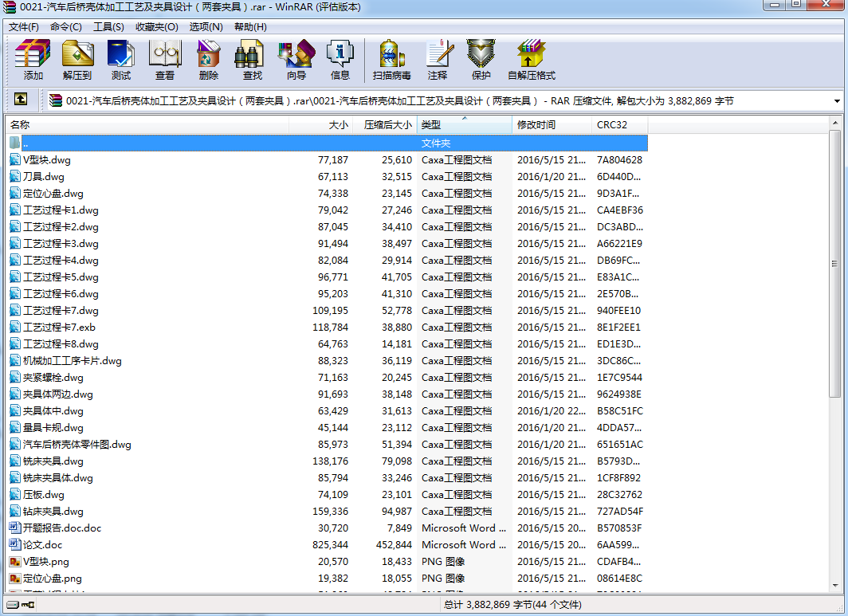Expand the address bar path dropdown
This screenshot has width=848, height=616.
click(837, 101)
